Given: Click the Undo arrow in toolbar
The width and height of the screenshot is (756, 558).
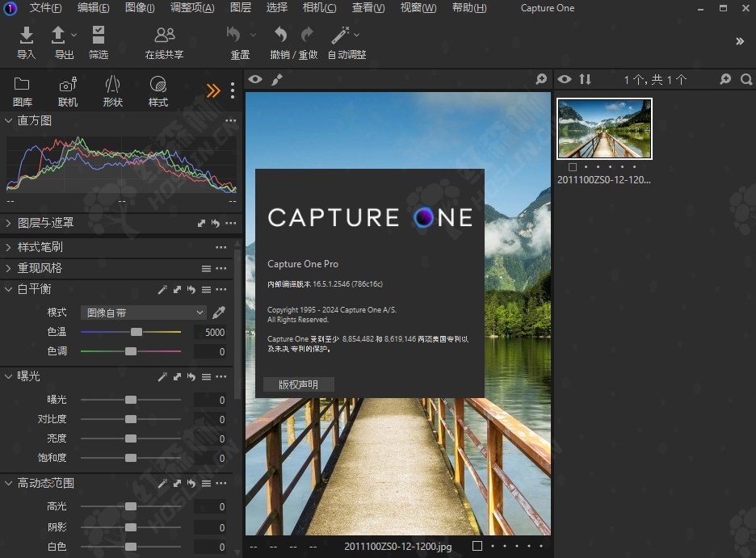Looking at the screenshot, I should (x=280, y=35).
